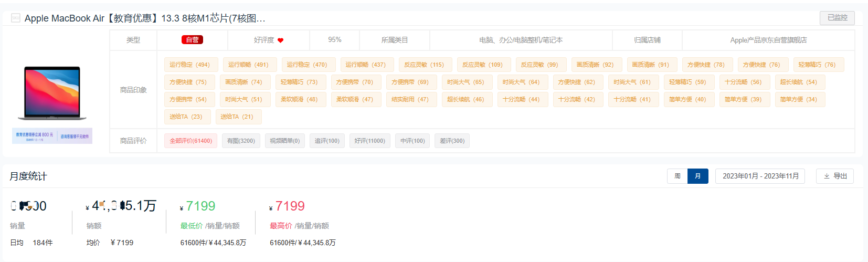Open the 2023年01月 - 2023年11月 date range picker
The image size is (868, 262).
(x=760, y=176)
